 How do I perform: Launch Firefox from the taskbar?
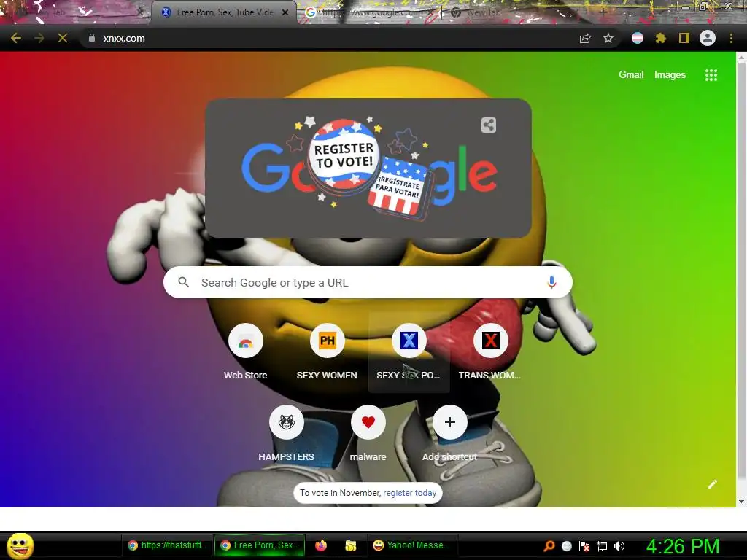tap(321, 545)
